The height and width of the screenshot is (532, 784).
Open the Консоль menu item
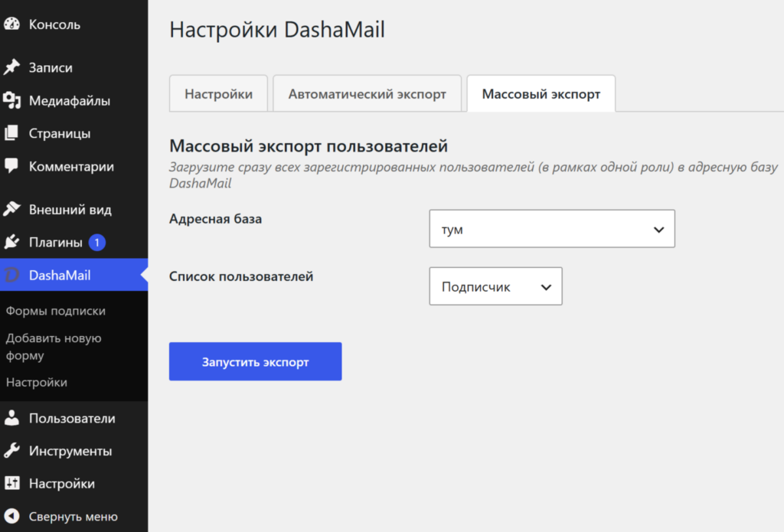tap(74, 24)
